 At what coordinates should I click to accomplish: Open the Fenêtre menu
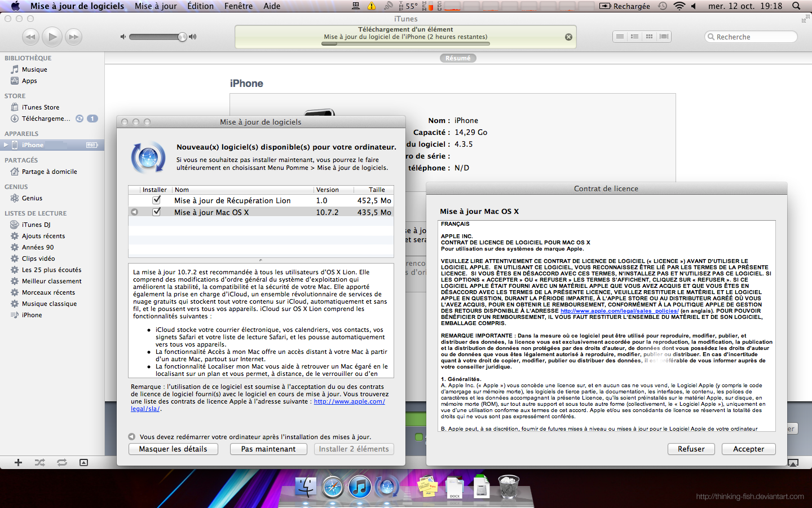pyautogui.click(x=239, y=6)
